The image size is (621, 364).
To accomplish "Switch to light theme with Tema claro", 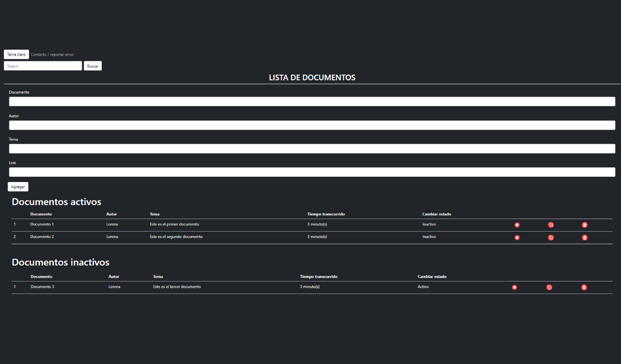I will pos(16,54).
